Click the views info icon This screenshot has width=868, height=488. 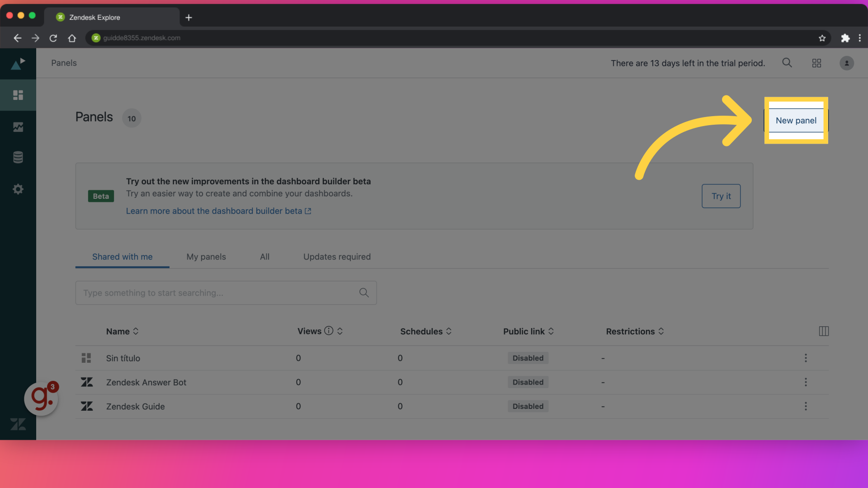[329, 331]
